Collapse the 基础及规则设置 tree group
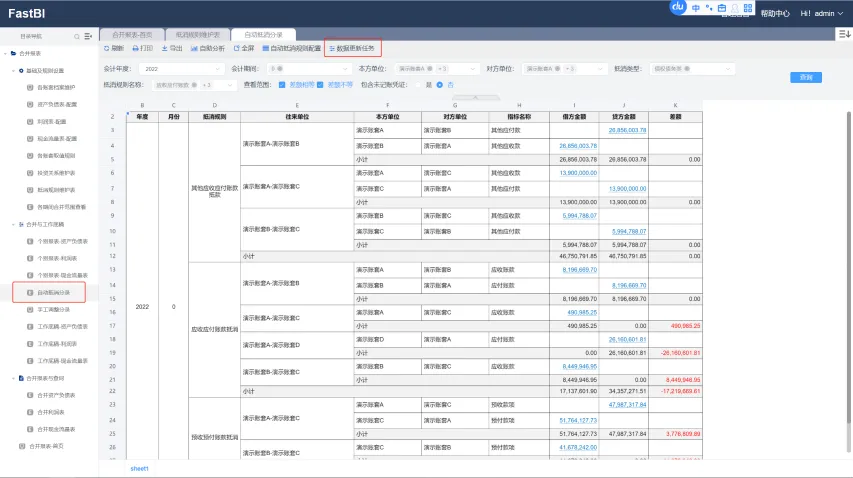853x478 pixels. 13,71
